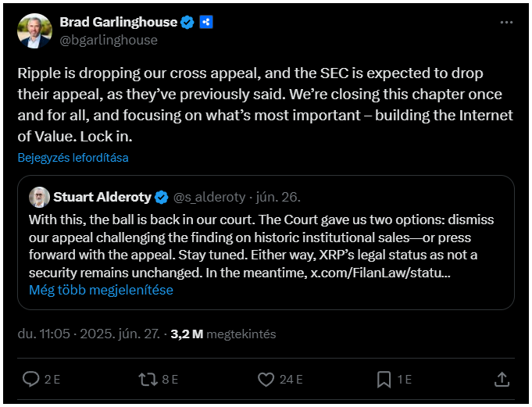Click the 3,2 M megtekintés view count

(x=223, y=334)
